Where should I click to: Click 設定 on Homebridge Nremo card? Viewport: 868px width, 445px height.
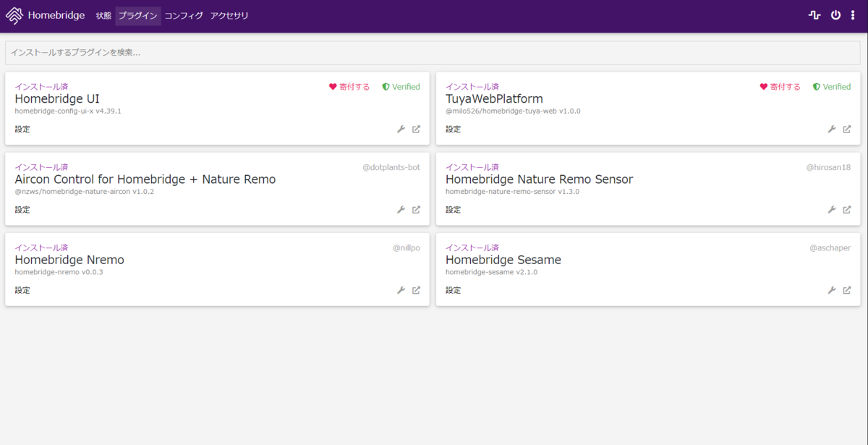22,290
